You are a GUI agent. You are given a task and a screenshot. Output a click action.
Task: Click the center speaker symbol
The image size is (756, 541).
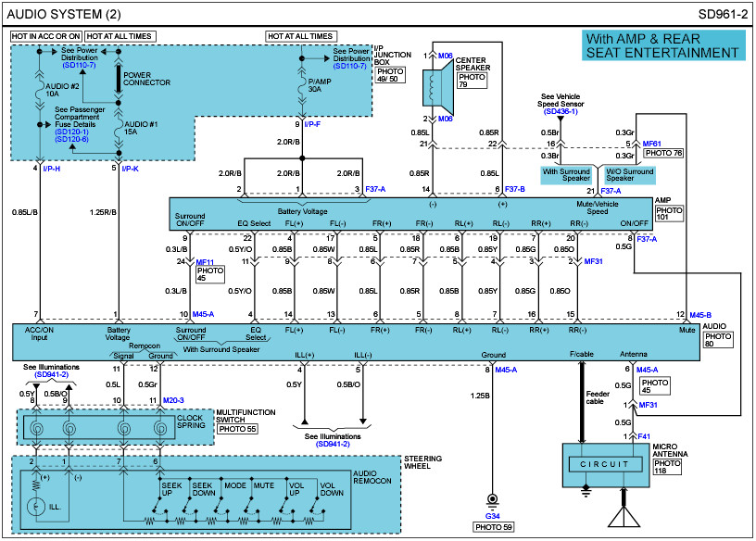click(438, 87)
